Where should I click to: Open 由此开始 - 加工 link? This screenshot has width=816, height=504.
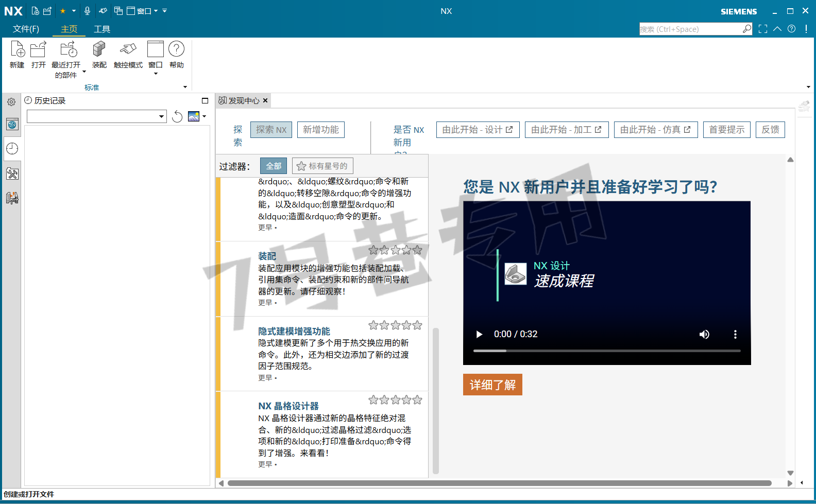point(567,130)
